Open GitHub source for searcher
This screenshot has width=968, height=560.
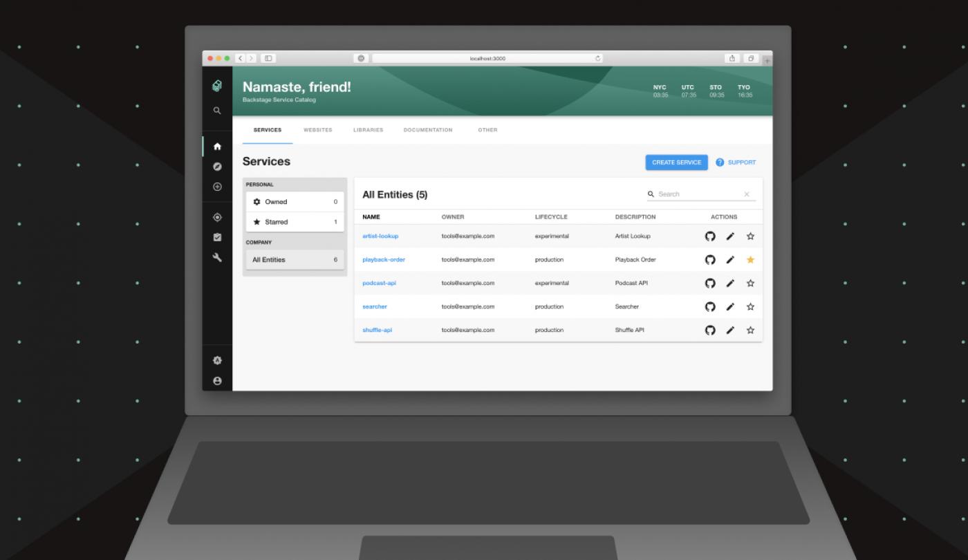click(x=709, y=307)
